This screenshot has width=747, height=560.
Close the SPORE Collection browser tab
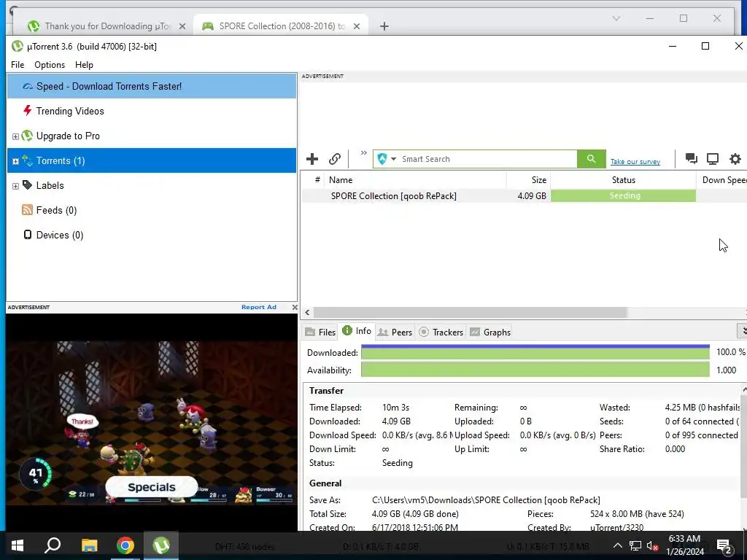click(356, 26)
